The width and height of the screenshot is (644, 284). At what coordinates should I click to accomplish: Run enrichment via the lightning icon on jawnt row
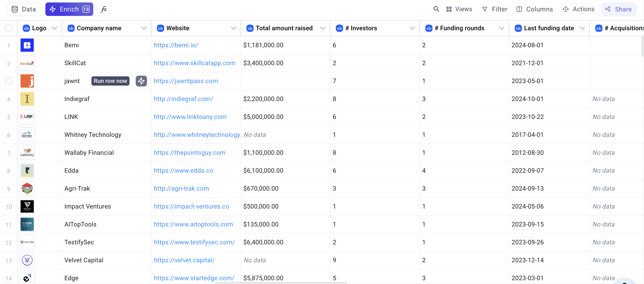point(141,81)
